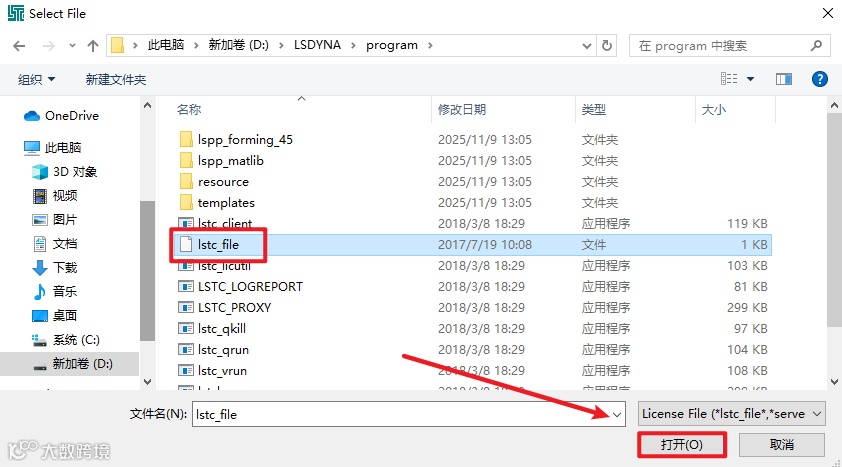The width and height of the screenshot is (842, 467).
Task: Select lstc_vrun application
Action: pos(222,371)
